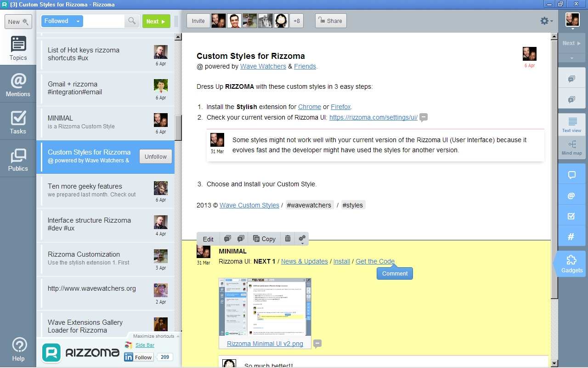Follow the Wave Watchers link
Viewport: 588px width, 368px height.
click(263, 66)
